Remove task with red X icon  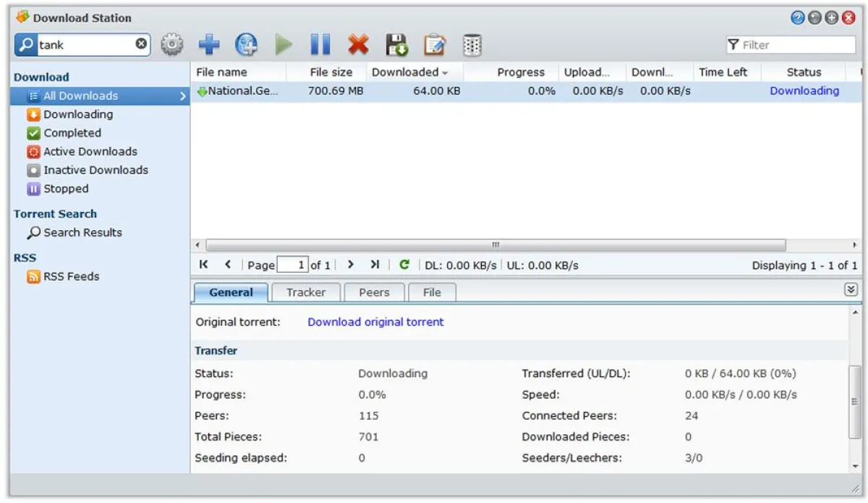point(358,45)
